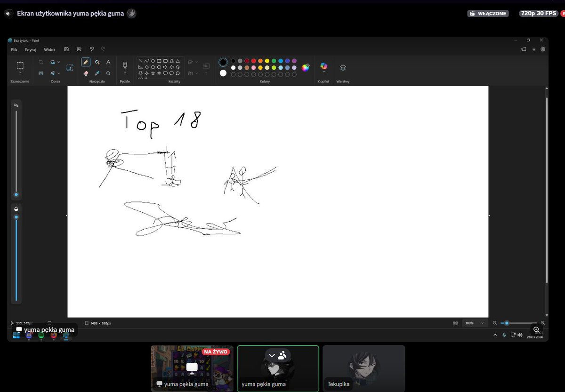The width and height of the screenshot is (565, 392).
Task: Click the WŁĄCZONE clips toggle in Discord
Action: pyautogui.click(x=488, y=14)
